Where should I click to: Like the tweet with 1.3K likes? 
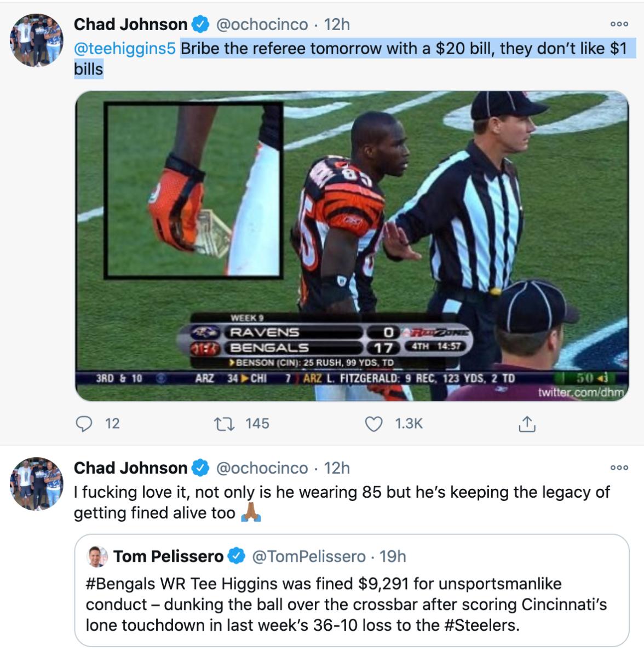coord(375,423)
